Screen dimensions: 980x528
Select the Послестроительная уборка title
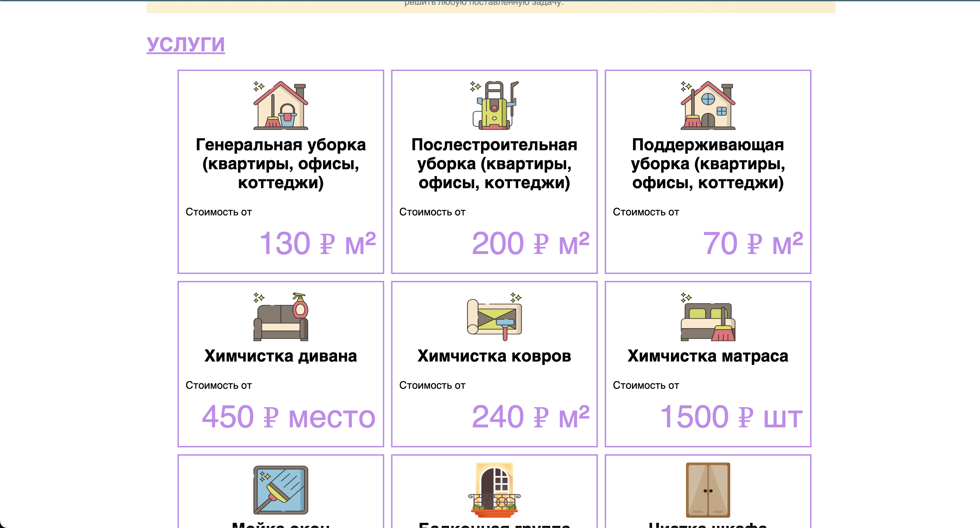click(494, 164)
